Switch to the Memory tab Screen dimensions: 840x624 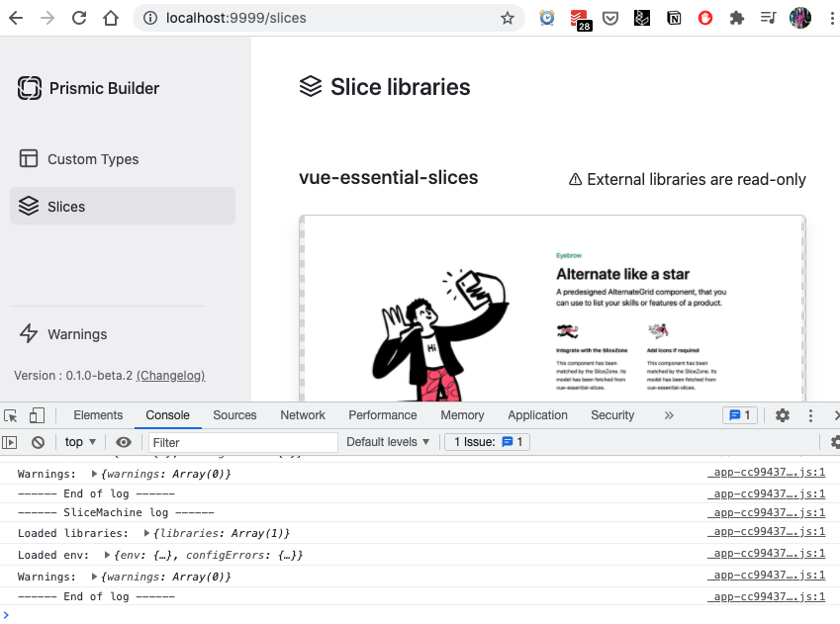[462, 415]
